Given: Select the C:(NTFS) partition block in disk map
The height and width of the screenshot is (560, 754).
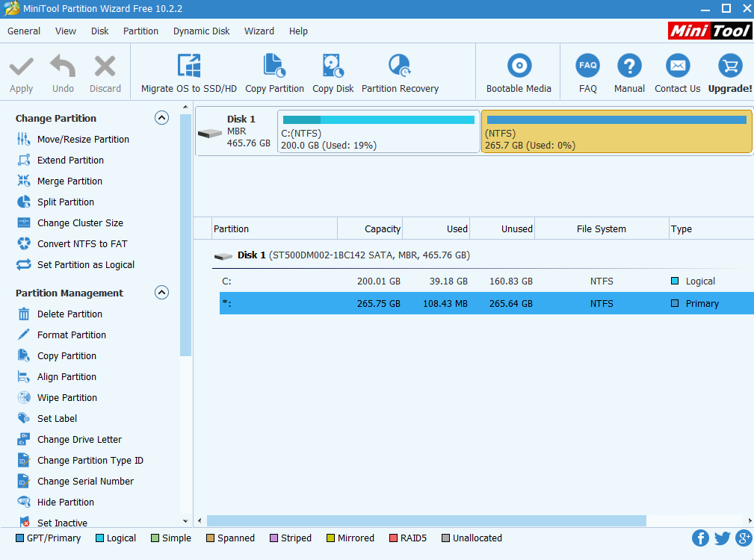Looking at the screenshot, I should (378, 131).
